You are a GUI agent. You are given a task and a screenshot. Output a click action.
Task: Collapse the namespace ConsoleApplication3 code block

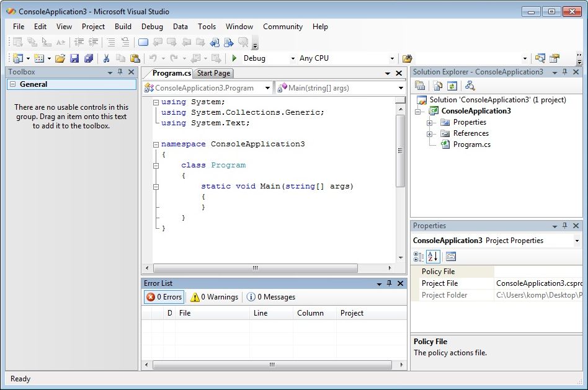click(156, 144)
